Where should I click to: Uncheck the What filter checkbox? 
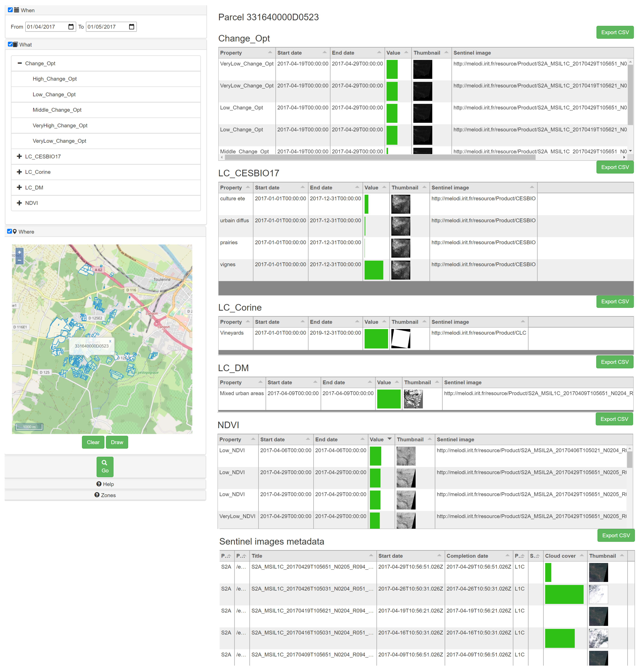click(10, 44)
